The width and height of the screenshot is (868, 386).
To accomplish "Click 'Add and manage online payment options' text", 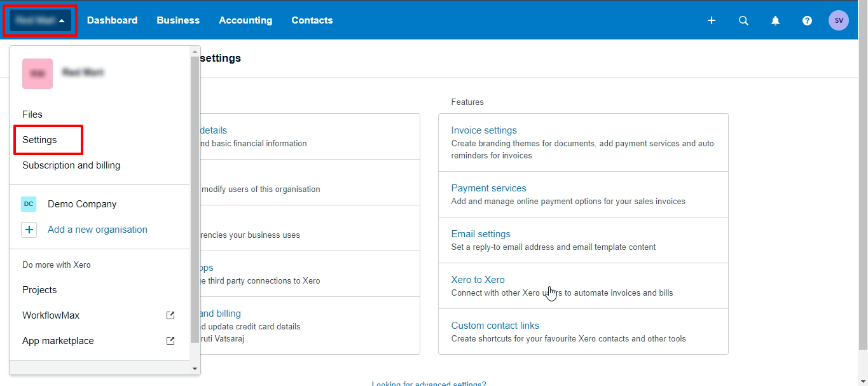I will 568,201.
